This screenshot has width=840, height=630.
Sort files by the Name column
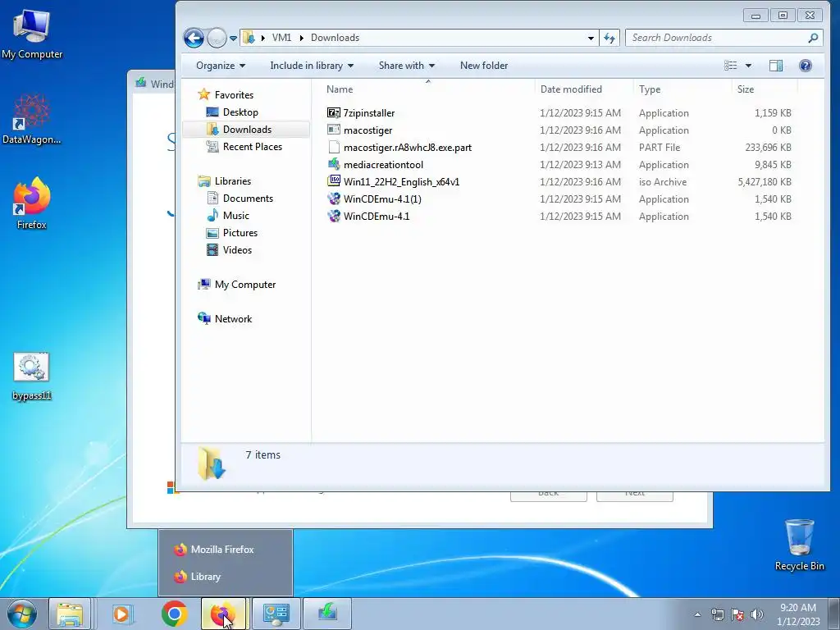click(x=339, y=89)
